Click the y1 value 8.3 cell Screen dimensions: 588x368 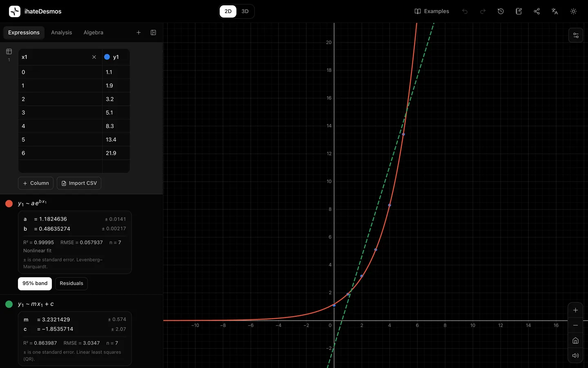(116, 126)
